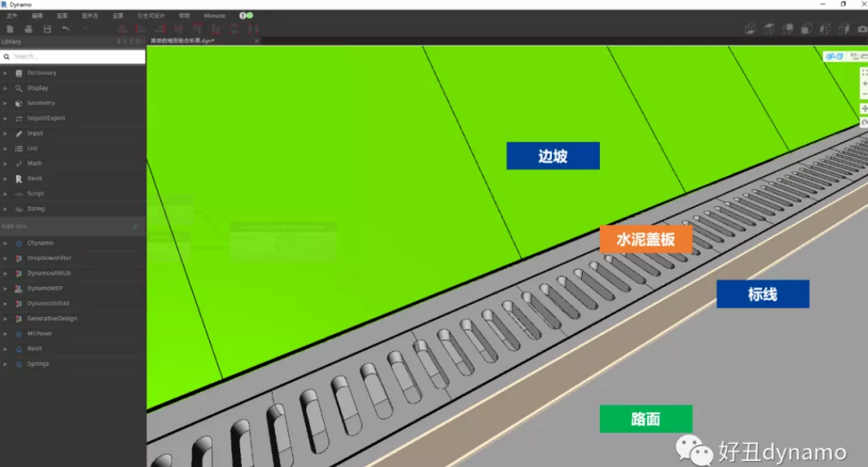Image resolution: width=868 pixels, height=467 pixels.
Task: Open the 编辑 (Edit) menu
Action: tap(37, 15)
